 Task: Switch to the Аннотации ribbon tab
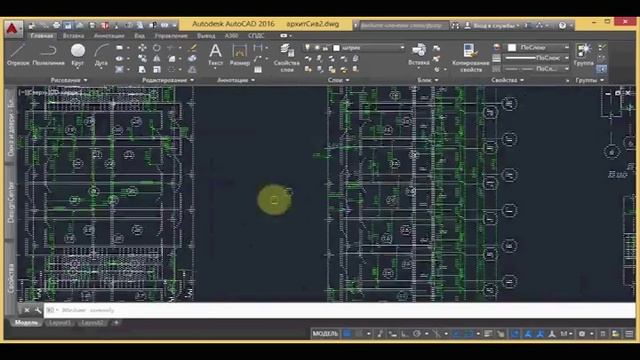(109, 36)
